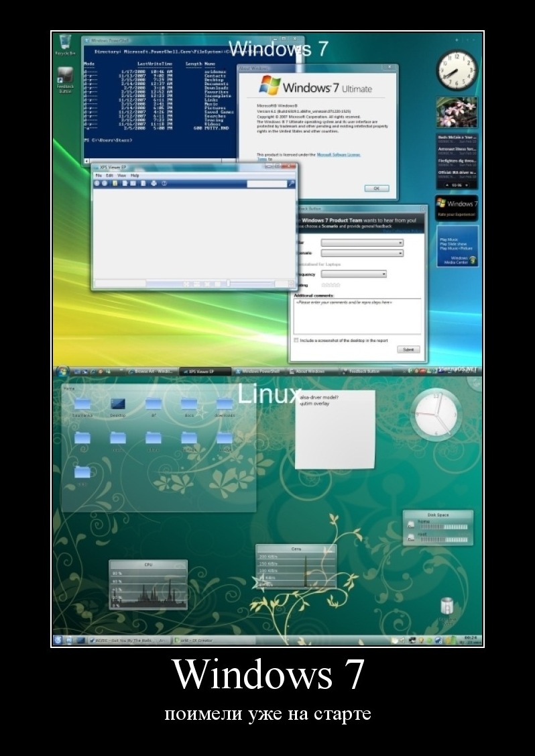Open the Microsoft Software License link
Image resolution: width=535 pixels, height=756 pixels.
tap(339, 154)
